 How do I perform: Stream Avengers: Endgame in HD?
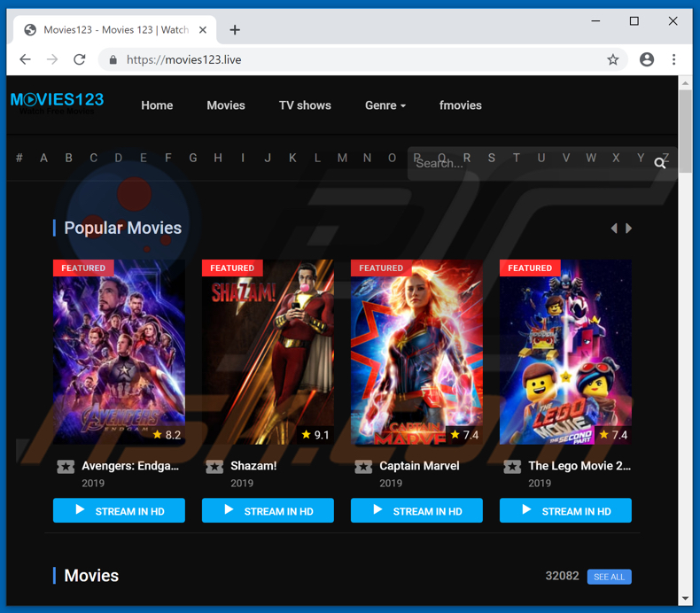pos(119,510)
